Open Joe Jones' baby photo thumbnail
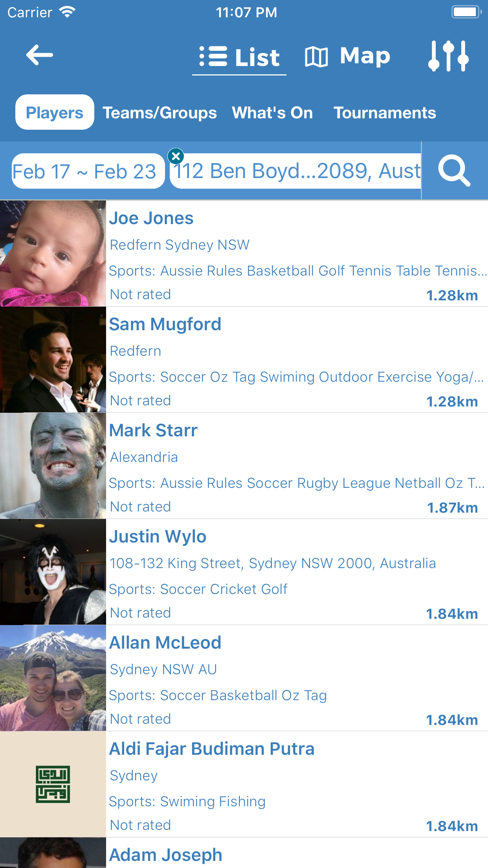 coord(53,254)
